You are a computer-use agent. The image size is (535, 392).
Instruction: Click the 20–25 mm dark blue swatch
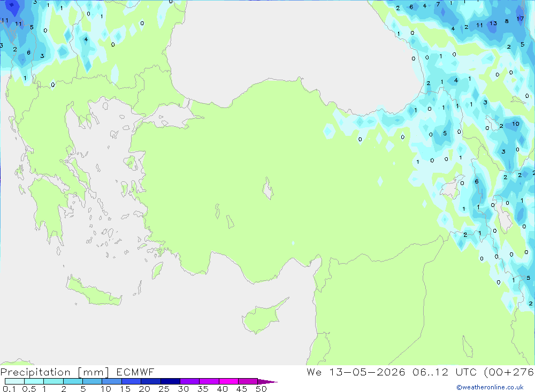(151, 381)
